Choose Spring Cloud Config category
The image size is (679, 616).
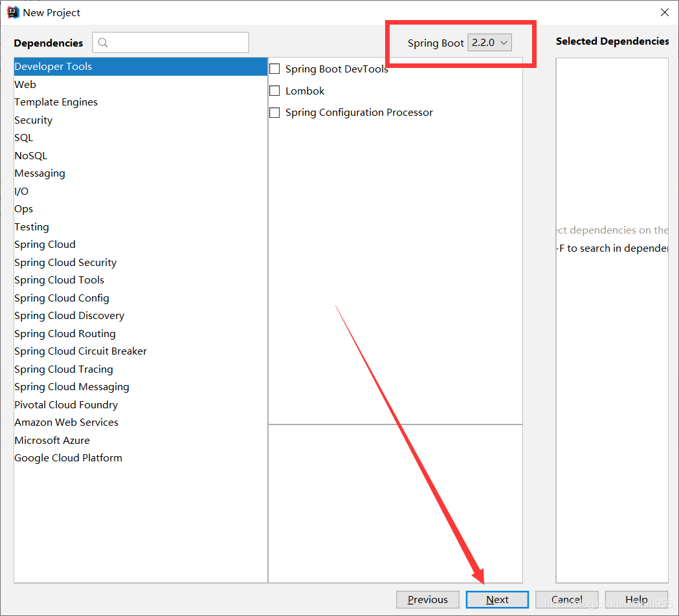pyautogui.click(x=140, y=298)
